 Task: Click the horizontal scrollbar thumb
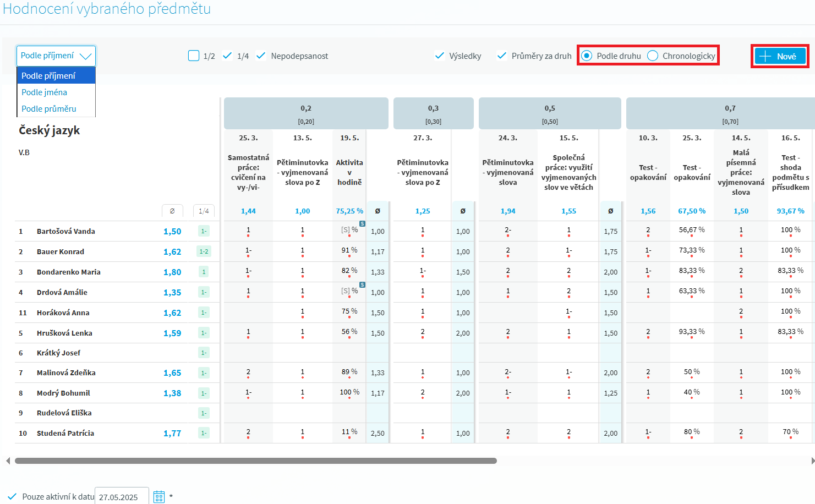256,461
